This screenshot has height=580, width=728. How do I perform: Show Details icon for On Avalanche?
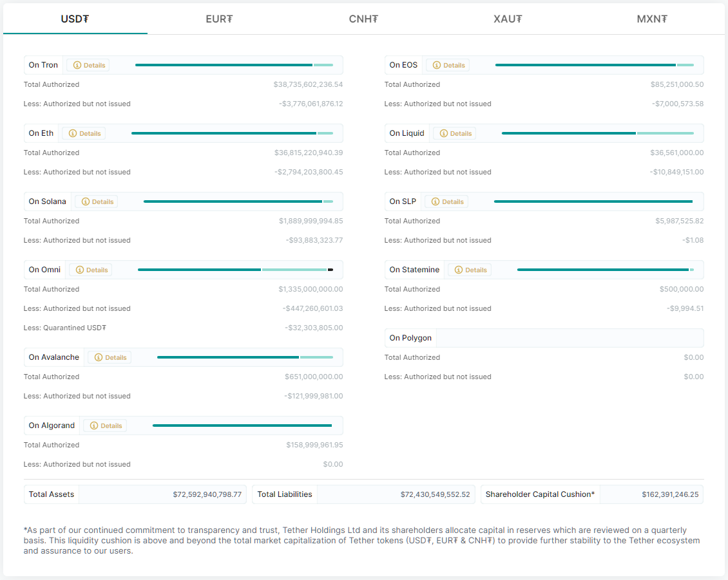(x=99, y=357)
